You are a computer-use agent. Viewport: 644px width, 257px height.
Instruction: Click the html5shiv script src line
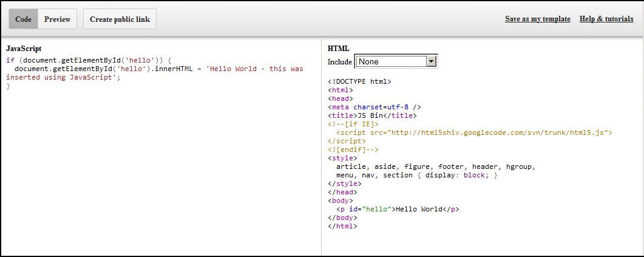coord(475,132)
